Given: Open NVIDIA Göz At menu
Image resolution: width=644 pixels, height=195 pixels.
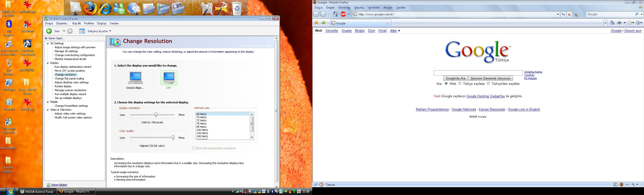Looking at the screenshot, I should [x=77, y=23].
